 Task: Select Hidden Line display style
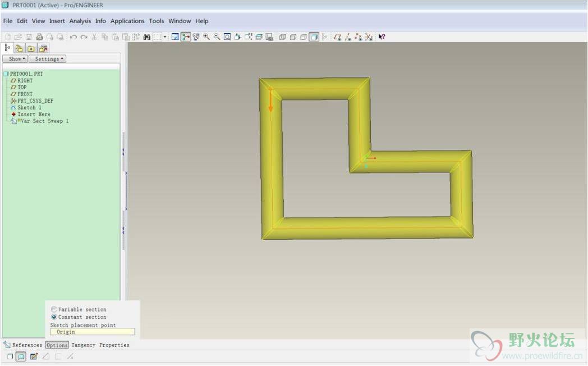coord(293,36)
